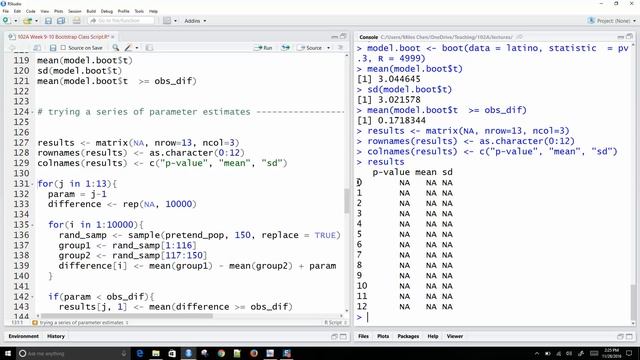Open the Tools menu
Image resolution: width=640 pixels, height=360 pixels.
pos(139,11)
